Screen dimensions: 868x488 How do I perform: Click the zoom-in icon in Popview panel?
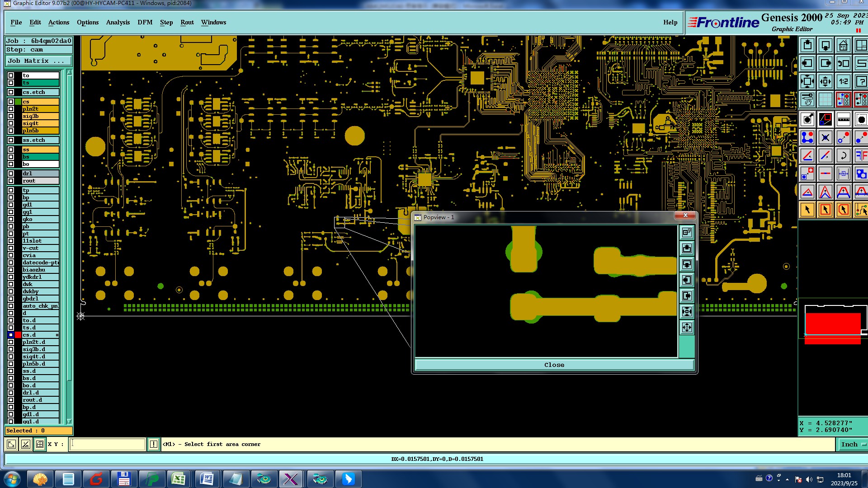(x=687, y=311)
